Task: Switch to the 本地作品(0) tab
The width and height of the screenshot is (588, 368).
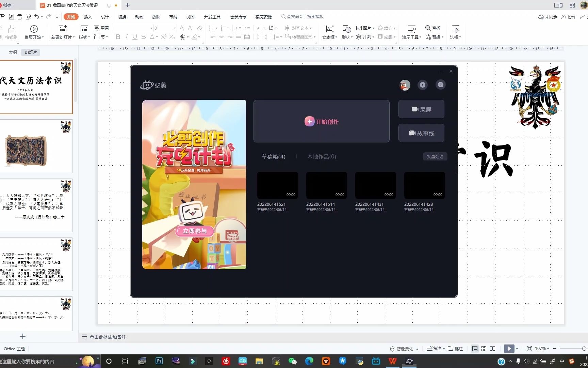Action: tap(322, 157)
